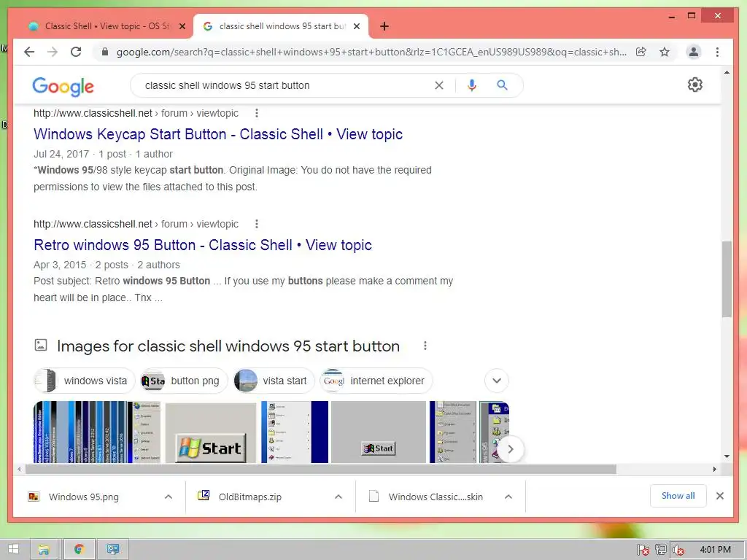Screen dimensions: 747x560
Task: Filter images by vista start chip
Action: tap(274, 381)
